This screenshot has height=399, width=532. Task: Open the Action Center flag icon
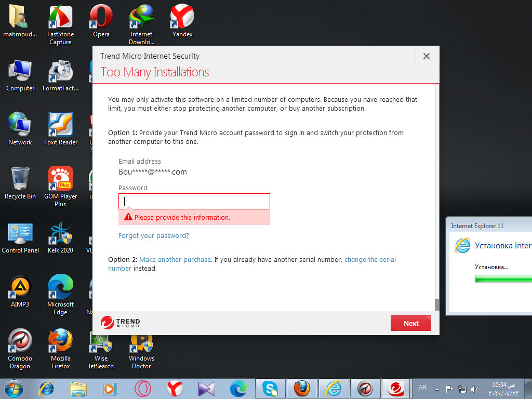click(x=449, y=389)
